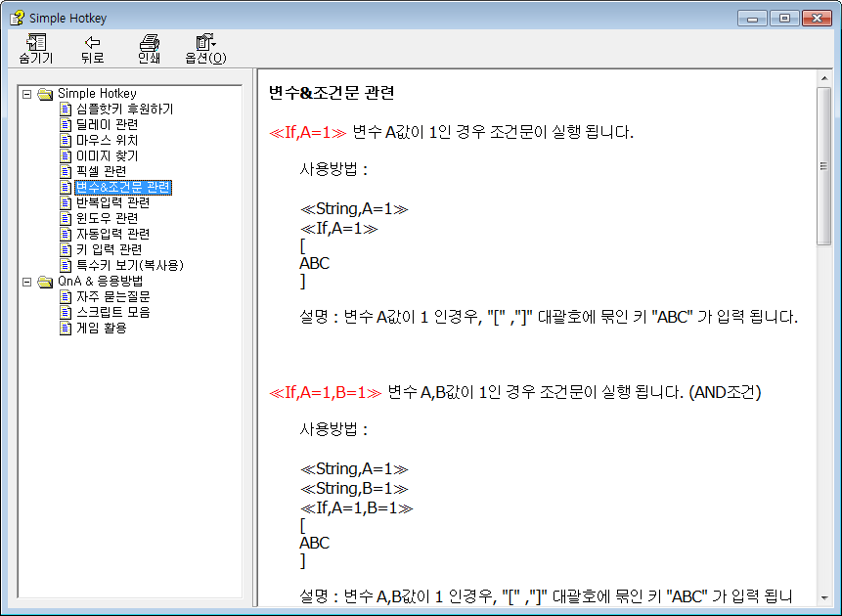
Task: Collapse the Simple Hotkey tree node
Action: click(26, 94)
